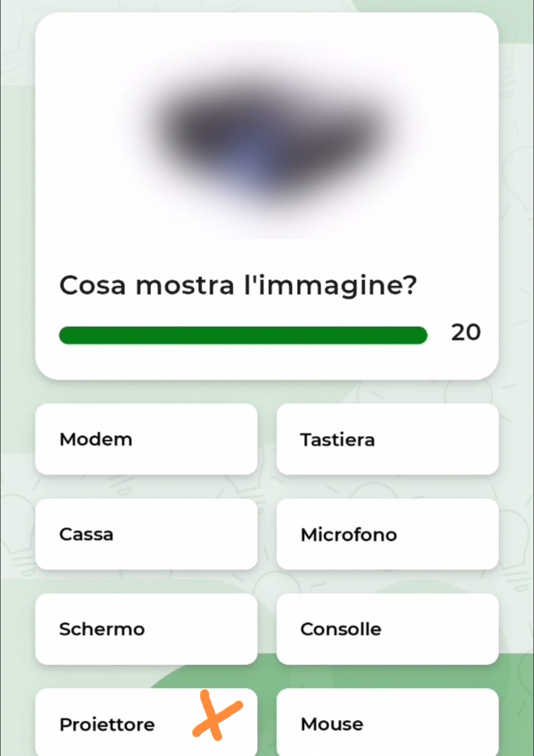
Task: Click the green countdown progress bar
Action: pyautogui.click(x=243, y=335)
